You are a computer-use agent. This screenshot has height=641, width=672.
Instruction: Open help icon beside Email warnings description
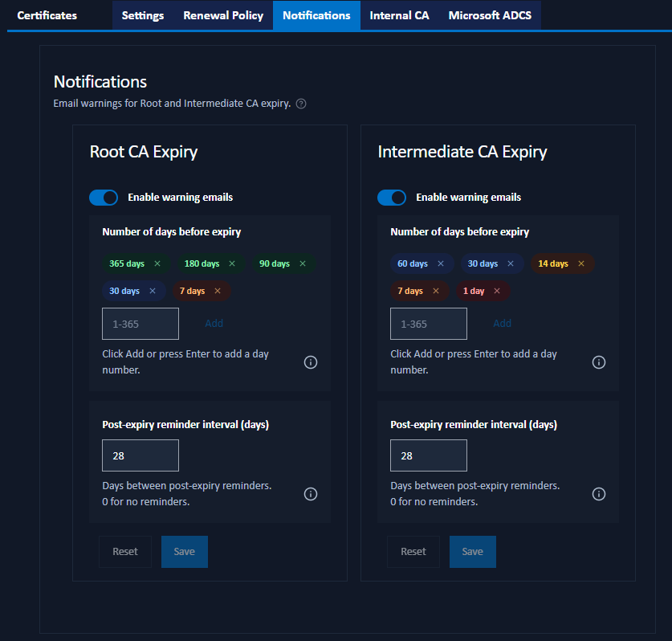click(301, 104)
